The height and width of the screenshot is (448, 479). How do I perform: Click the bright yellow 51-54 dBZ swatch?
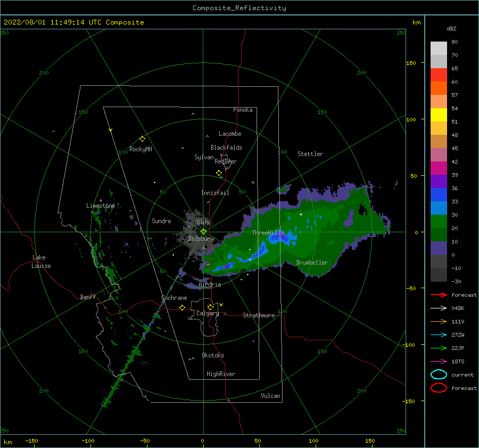(439, 115)
